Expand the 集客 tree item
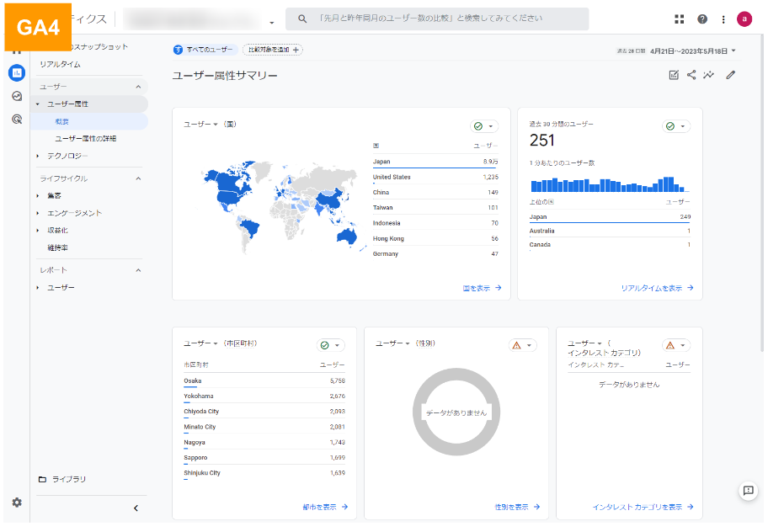This screenshot has height=532, width=768. (38, 196)
